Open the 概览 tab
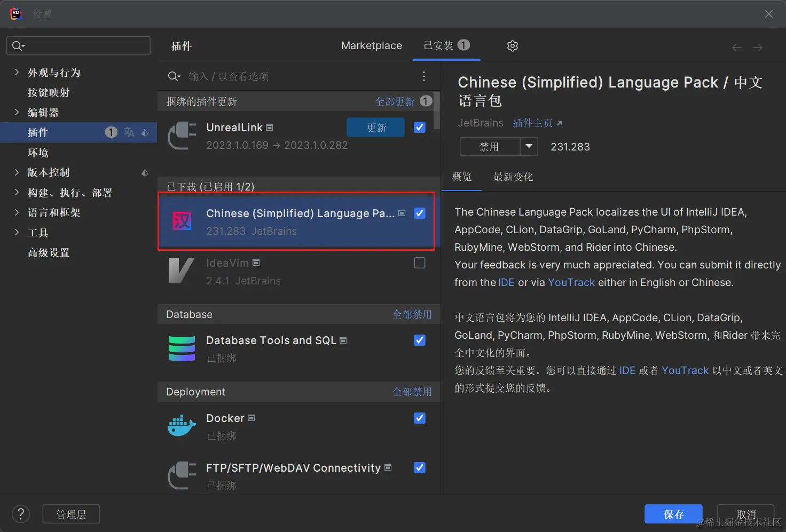Screen dimensions: 786x532 click(x=462, y=177)
